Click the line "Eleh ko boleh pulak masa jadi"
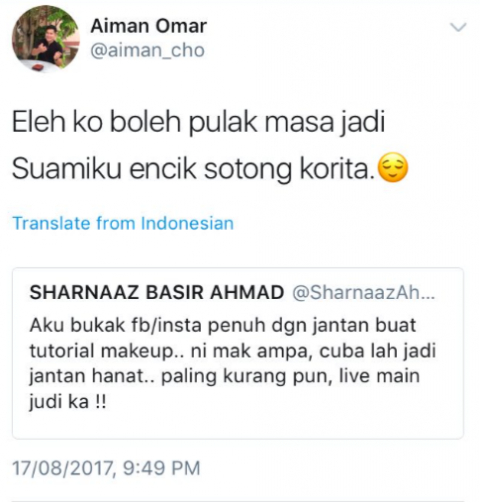The height and width of the screenshot is (502, 480). point(199,122)
